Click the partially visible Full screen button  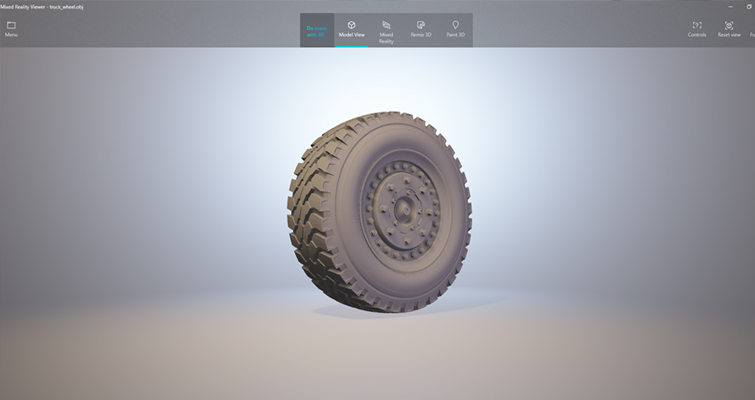click(x=751, y=28)
